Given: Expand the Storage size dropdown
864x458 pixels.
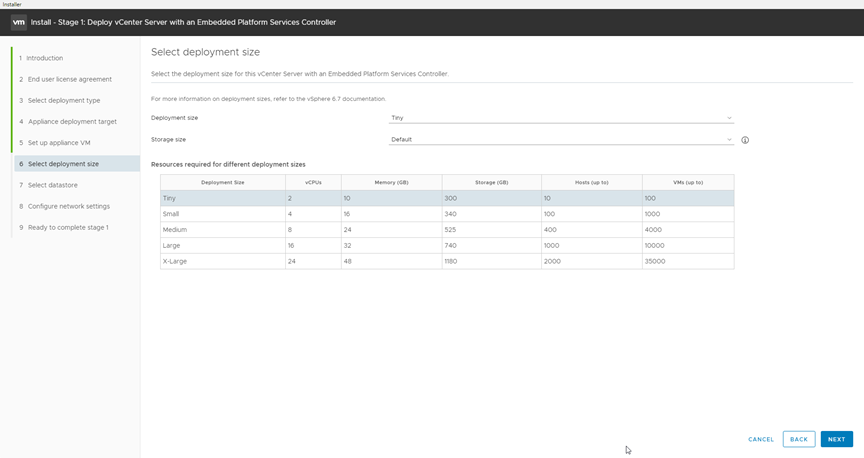Looking at the screenshot, I should point(561,140).
